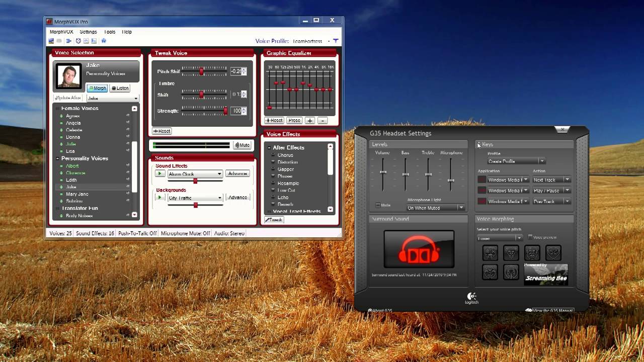Viewport: 644px width, 362px height.
Task: Click Reset under Graphic Equalizer
Action: pyautogui.click(x=274, y=121)
